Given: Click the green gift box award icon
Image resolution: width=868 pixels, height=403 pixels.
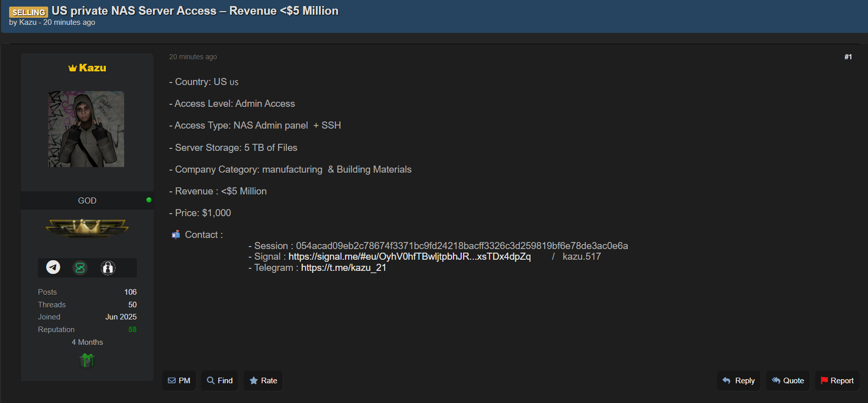Looking at the screenshot, I should [87, 360].
